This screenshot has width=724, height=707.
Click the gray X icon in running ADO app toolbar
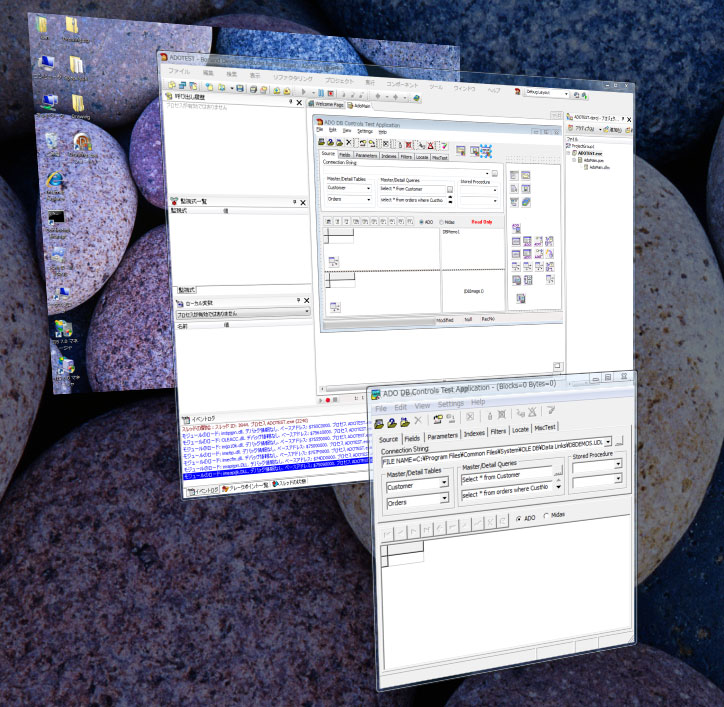coord(418,420)
